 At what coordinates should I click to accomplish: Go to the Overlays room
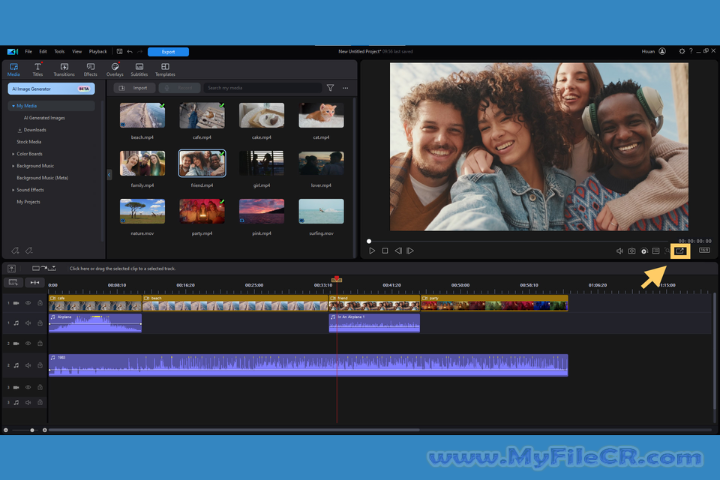pos(115,70)
